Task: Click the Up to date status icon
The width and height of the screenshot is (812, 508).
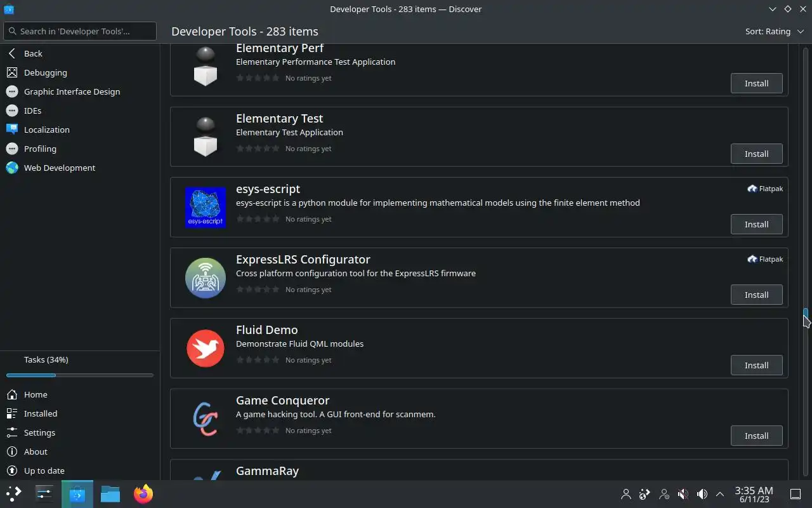Action: click(12, 471)
